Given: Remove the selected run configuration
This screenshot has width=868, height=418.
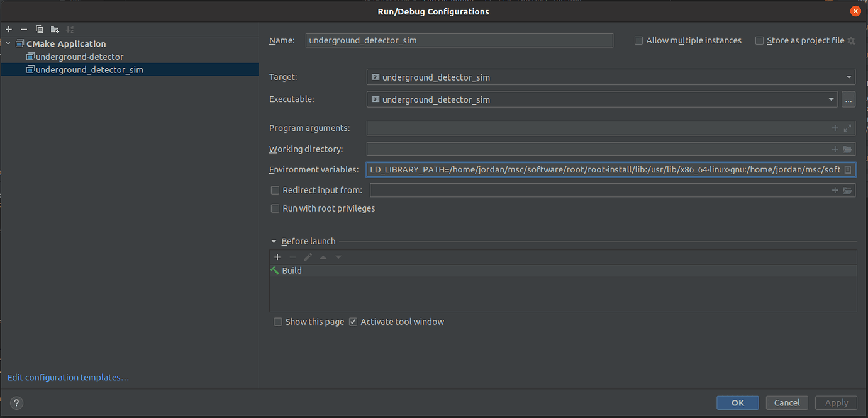Looking at the screenshot, I should point(23,29).
